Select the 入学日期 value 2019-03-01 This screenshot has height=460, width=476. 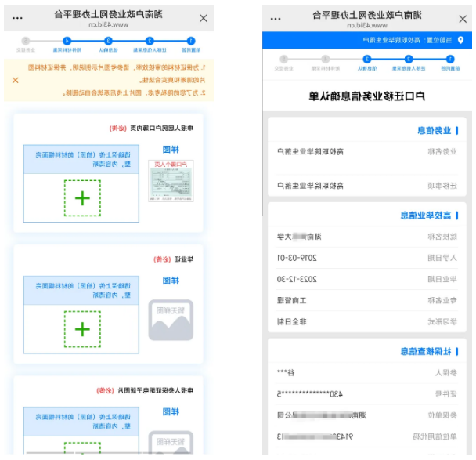tap(297, 258)
